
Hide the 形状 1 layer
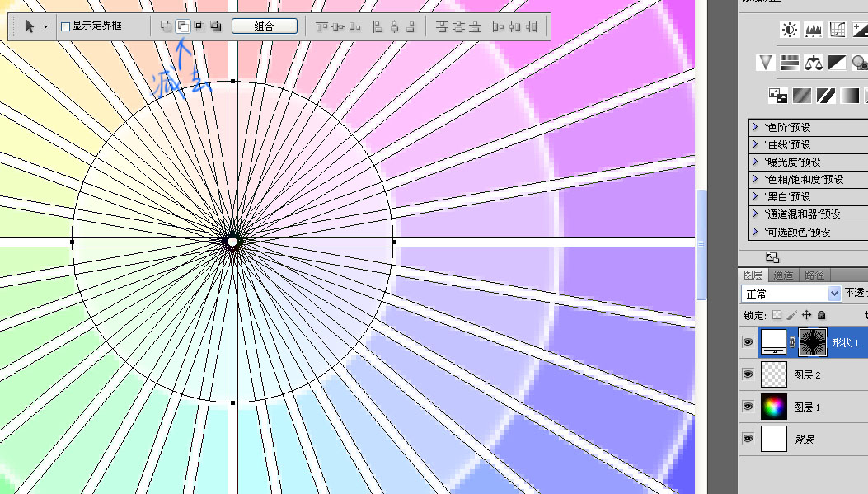coord(748,342)
